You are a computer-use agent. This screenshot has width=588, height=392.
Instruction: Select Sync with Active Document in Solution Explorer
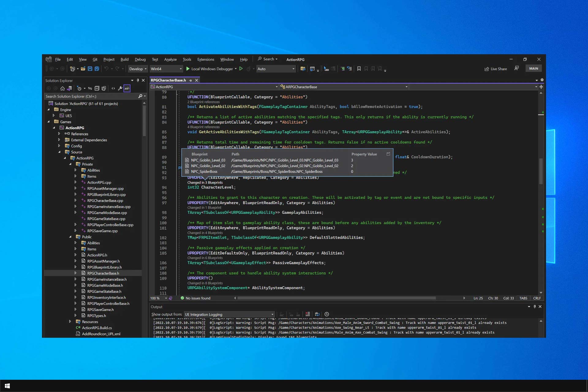(90, 89)
